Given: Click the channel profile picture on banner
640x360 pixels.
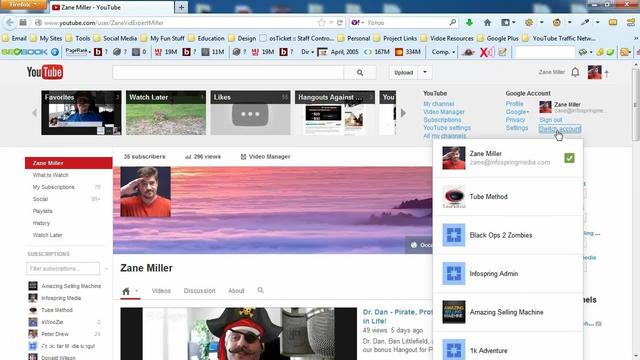Looking at the screenshot, I should [x=145, y=191].
